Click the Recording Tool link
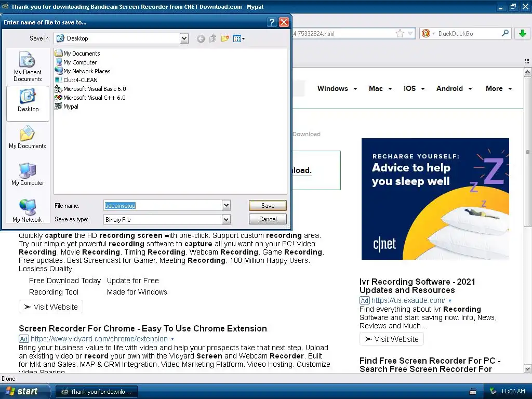 pos(54,292)
